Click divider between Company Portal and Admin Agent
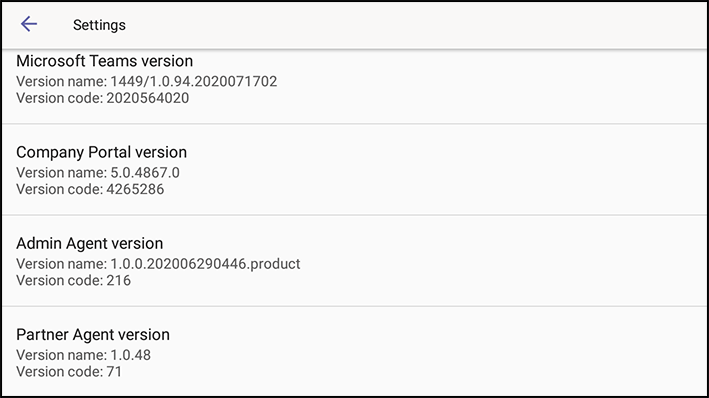 pos(354,215)
